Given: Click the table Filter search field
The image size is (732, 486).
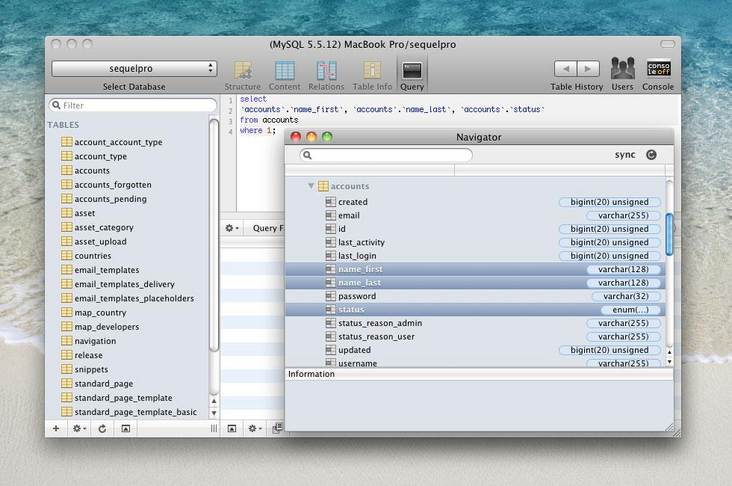Looking at the screenshot, I should 134,105.
